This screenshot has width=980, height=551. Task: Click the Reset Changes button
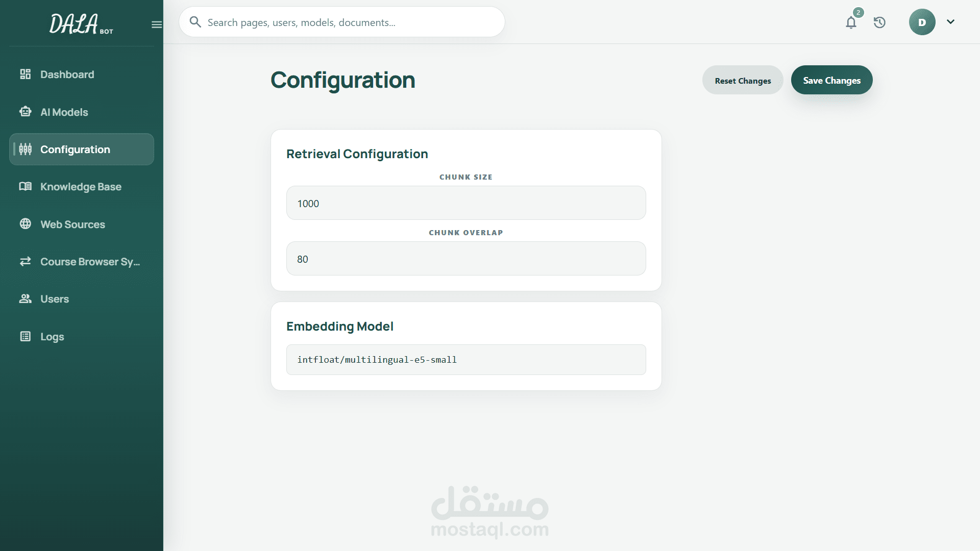pos(743,80)
